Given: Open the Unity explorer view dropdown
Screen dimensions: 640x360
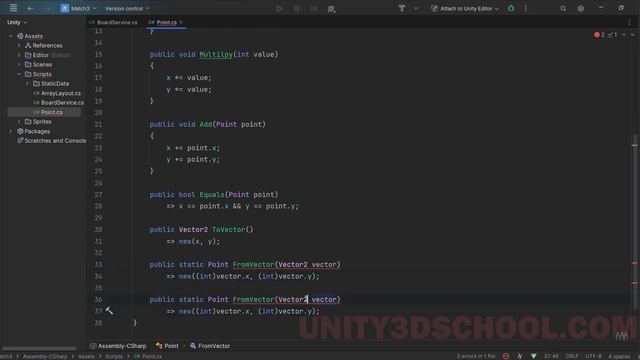Looking at the screenshot, I should [x=17, y=22].
